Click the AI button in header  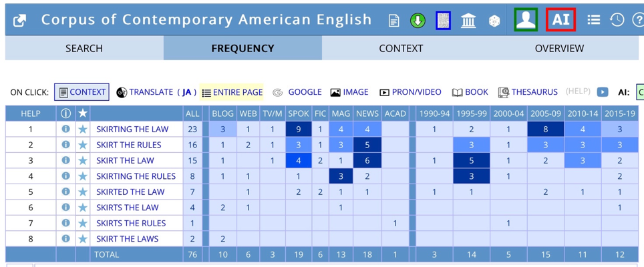point(560,19)
